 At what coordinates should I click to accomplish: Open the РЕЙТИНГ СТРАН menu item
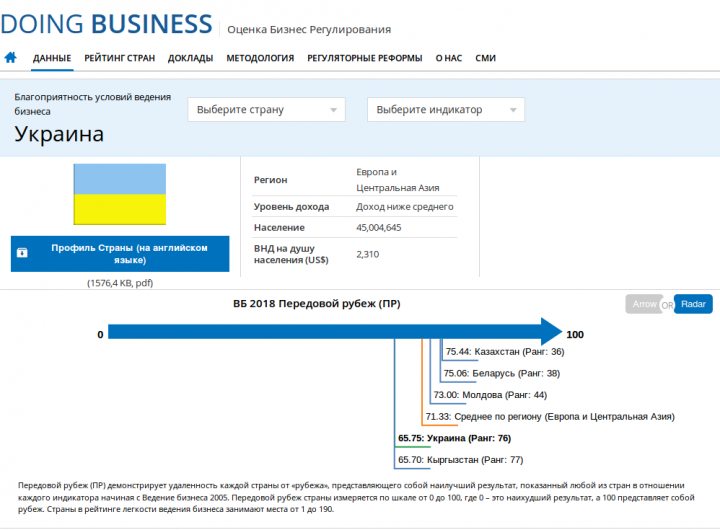coord(119,58)
